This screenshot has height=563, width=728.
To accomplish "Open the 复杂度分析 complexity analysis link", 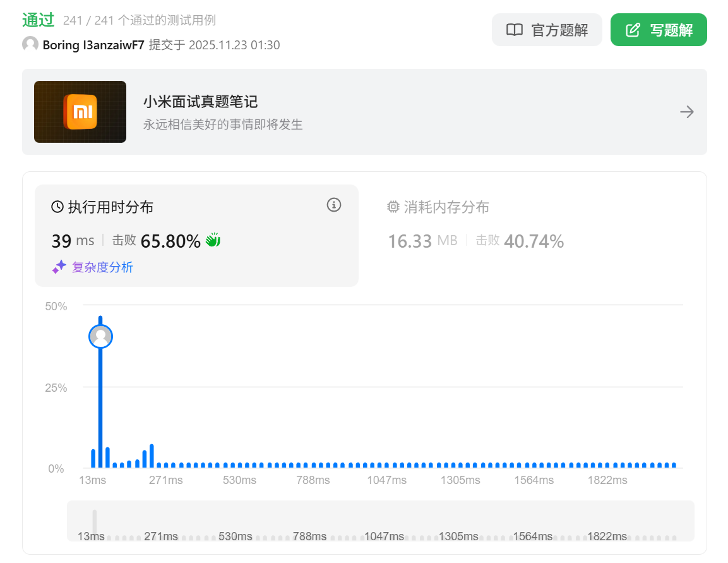I will 102,267.
